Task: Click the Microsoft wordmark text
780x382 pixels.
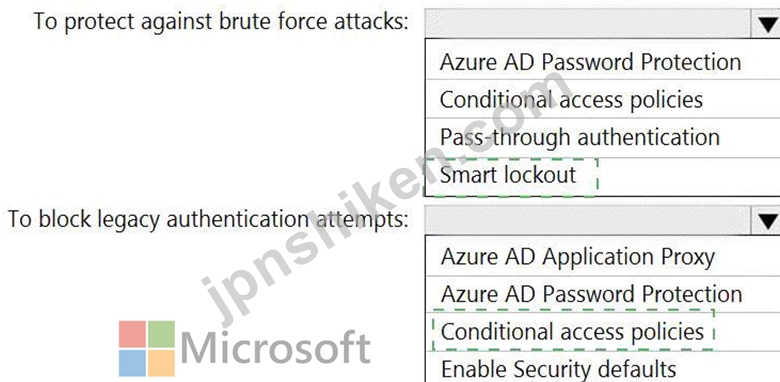Action: pos(275,347)
